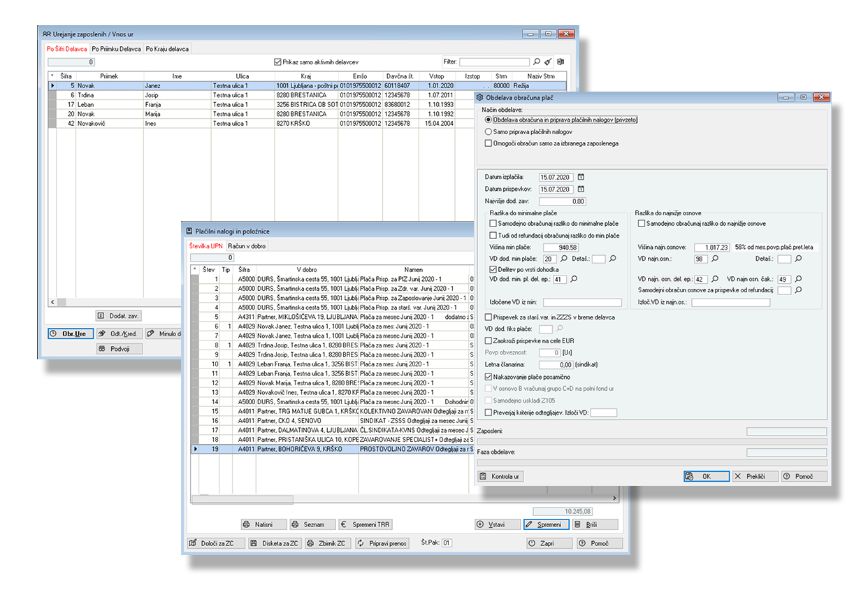Click Dodat. zav. button
Screen dimensions: 868x595
click(119, 315)
